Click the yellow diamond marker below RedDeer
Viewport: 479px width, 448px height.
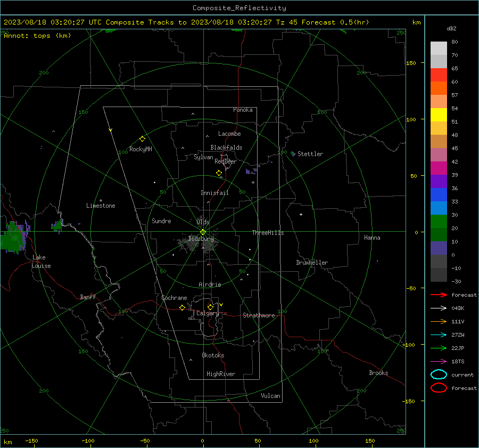coord(219,173)
